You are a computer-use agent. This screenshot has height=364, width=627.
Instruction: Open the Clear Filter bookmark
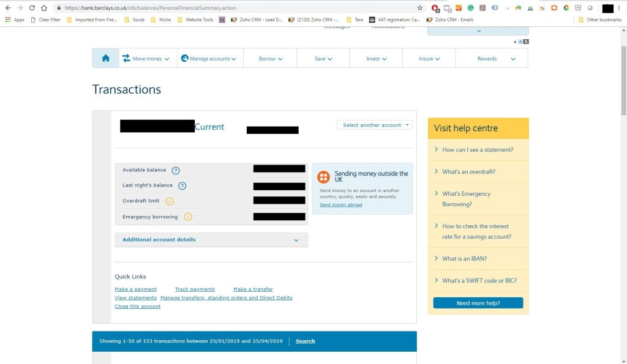tap(45, 20)
